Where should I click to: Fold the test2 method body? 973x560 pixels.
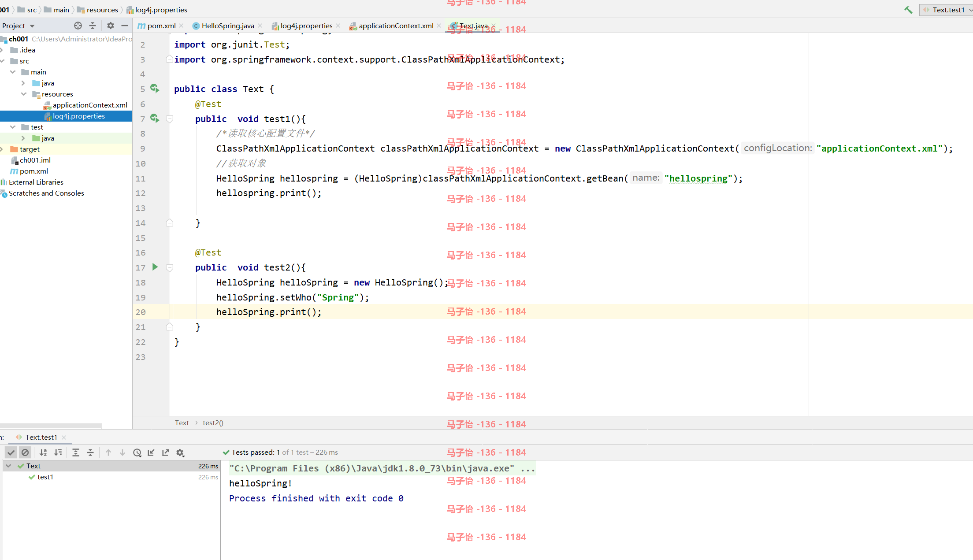point(170,267)
